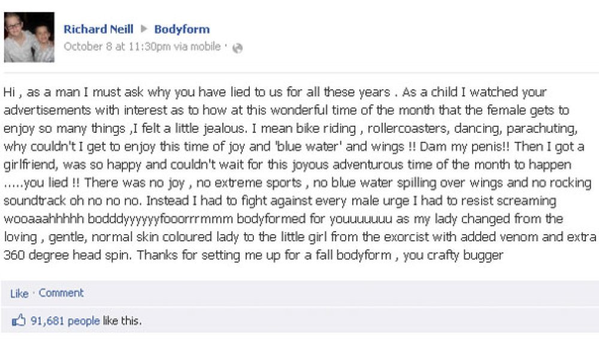Click the globe public privacy icon
The image size is (599, 364).
tap(237, 48)
